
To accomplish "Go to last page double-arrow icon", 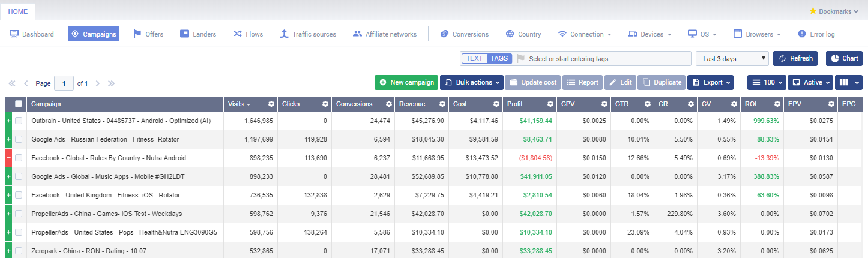I will [x=111, y=83].
